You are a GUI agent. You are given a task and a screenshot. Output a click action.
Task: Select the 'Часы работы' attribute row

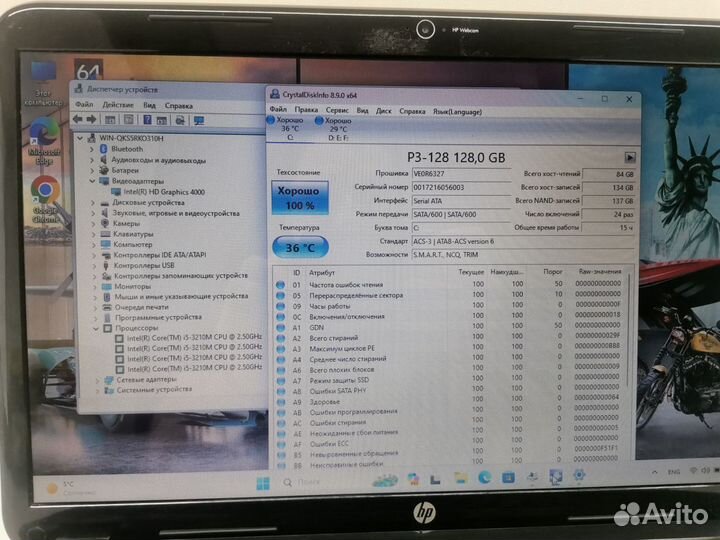coord(450,306)
